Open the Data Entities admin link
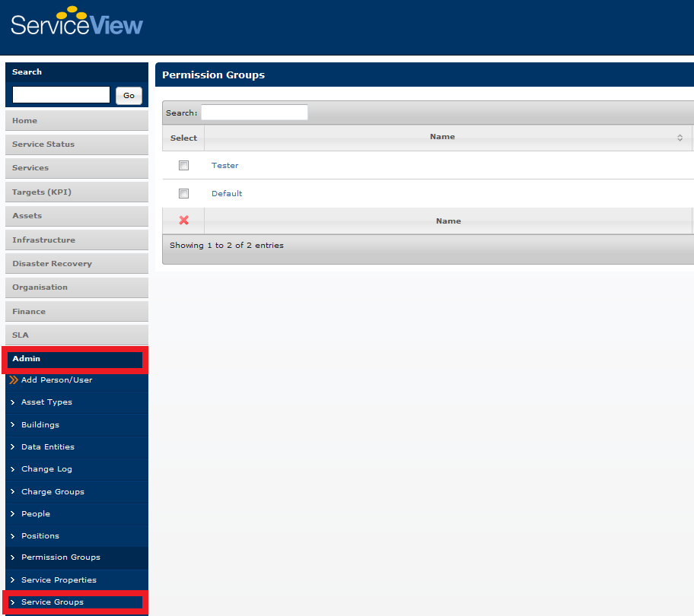The width and height of the screenshot is (694, 616). [x=48, y=446]
